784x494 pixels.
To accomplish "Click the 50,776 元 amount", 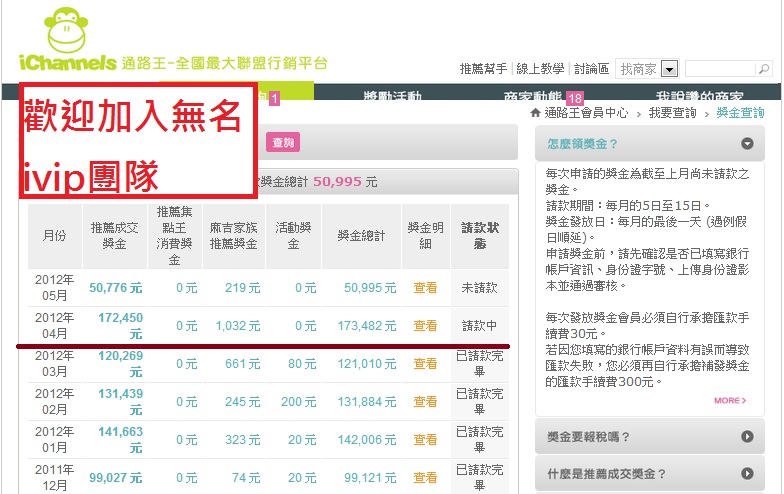I will pos(116,288).
